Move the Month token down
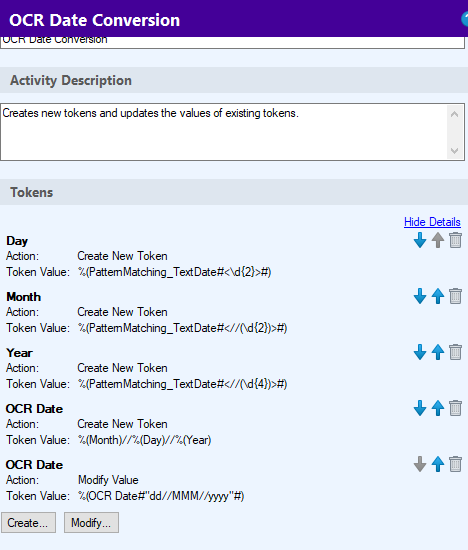 [420, 296]
